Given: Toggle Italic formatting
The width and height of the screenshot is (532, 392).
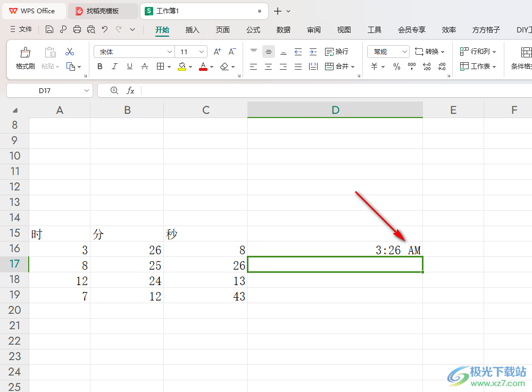Looking at the screenshot, I should [x=115, y=66].
